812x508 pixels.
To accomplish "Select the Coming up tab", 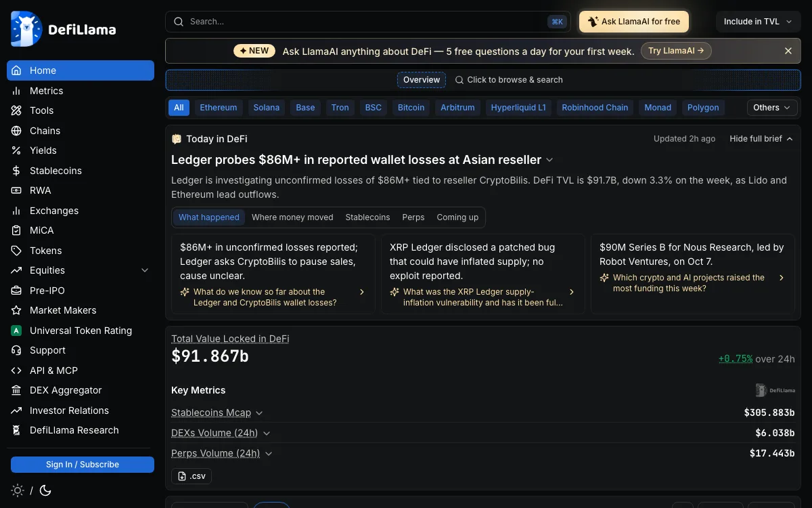I will 457,217.
